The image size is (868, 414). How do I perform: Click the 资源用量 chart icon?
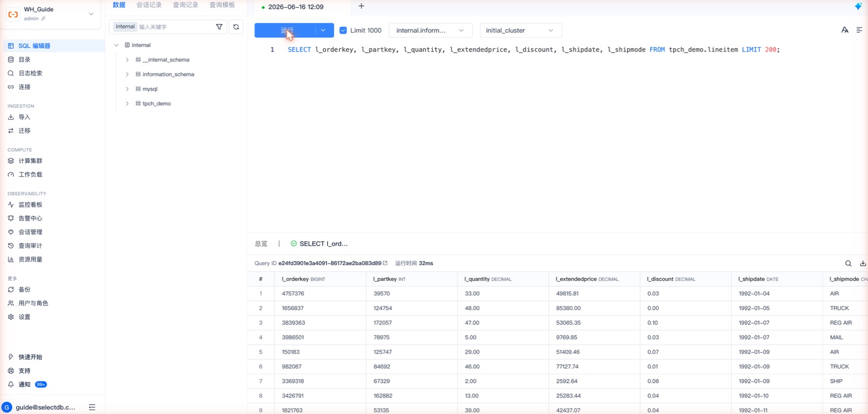(11, 259)
